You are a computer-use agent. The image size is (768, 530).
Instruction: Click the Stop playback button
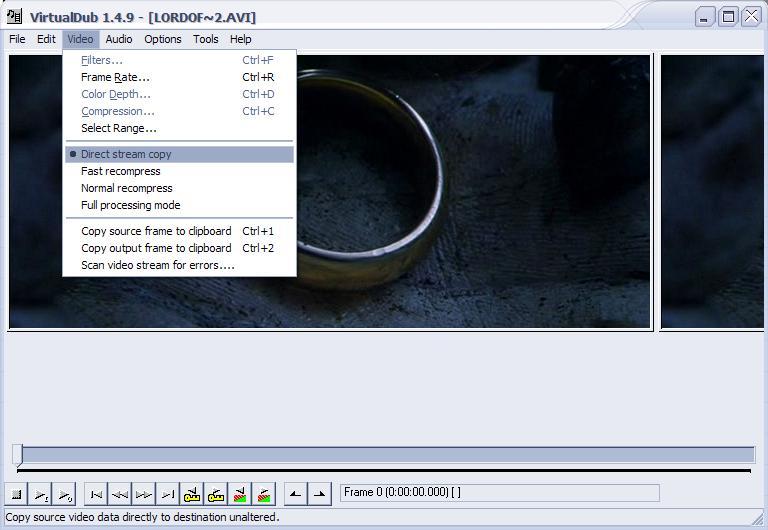pyautogui.click(x=16, y=494)
